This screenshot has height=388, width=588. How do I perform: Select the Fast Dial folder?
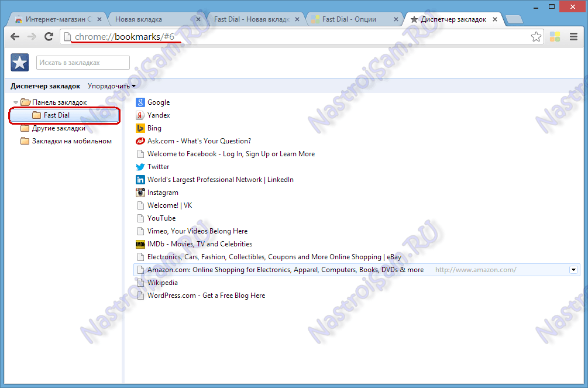[57, 115]
